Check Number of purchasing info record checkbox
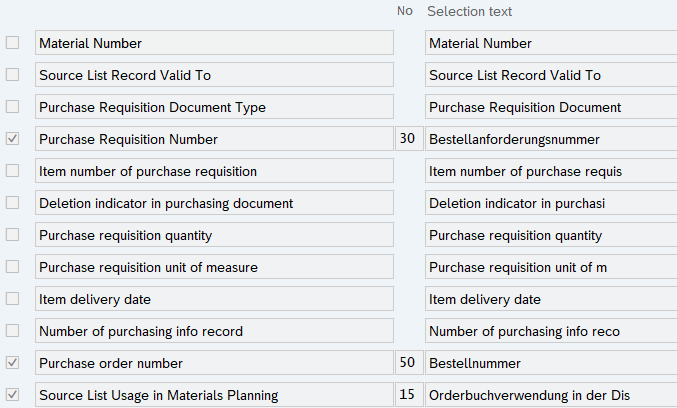This screenshot has height=408, width=677. [x=12, y=331]
